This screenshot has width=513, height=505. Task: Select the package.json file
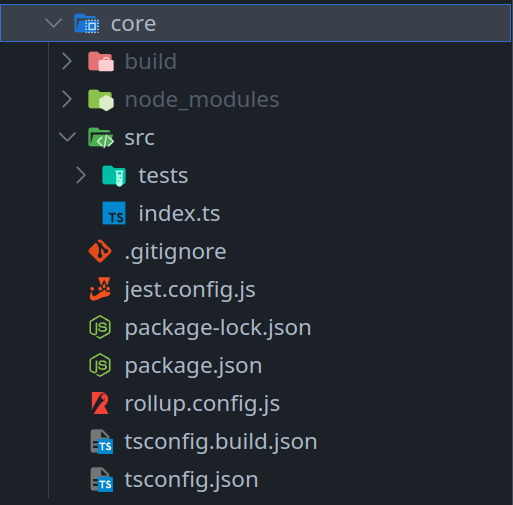256,365
